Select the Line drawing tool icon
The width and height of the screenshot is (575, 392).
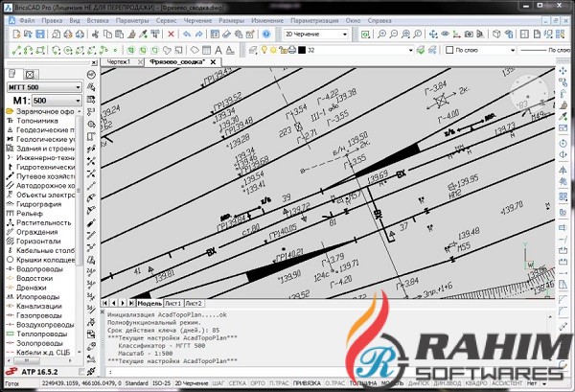coord(16,50)
